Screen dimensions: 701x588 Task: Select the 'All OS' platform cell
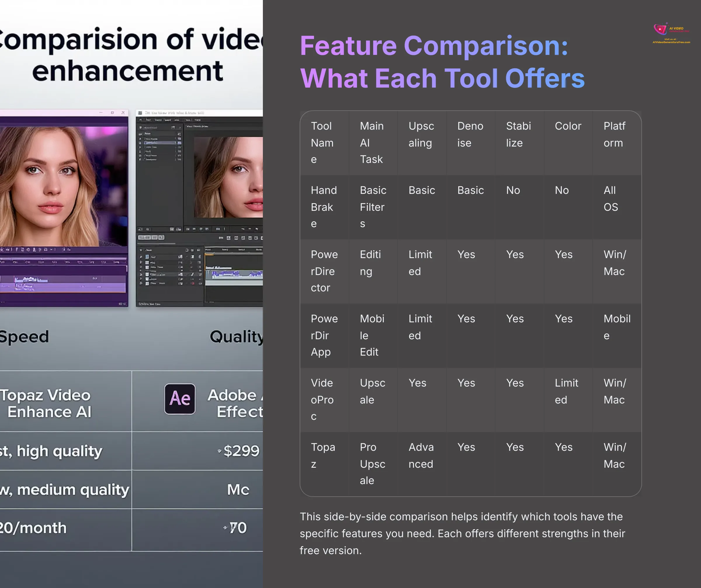tap(617, 207)
